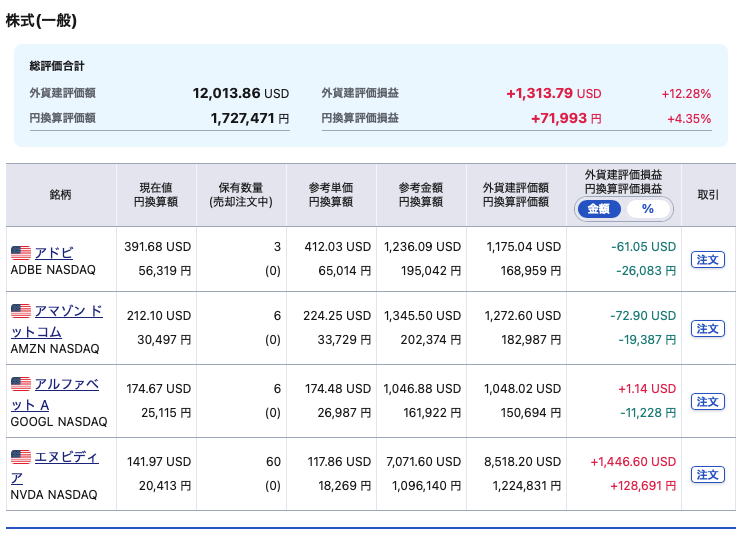Viewport: 744px width, 540px height.
Task: Switch profit/loss display to %
Action: click(648, 209)
